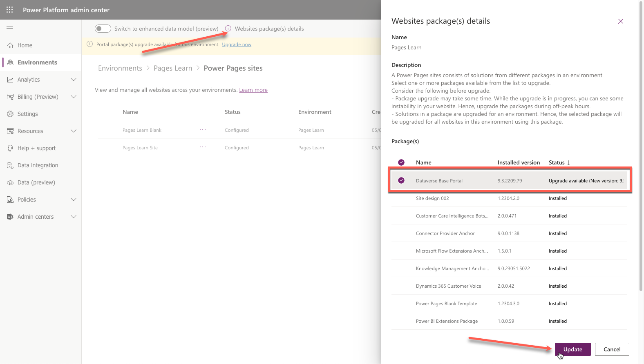Expand the Billing (Preview) chevron
The height and width of the screenshot is (364, 644).
(x=74, y=97)
